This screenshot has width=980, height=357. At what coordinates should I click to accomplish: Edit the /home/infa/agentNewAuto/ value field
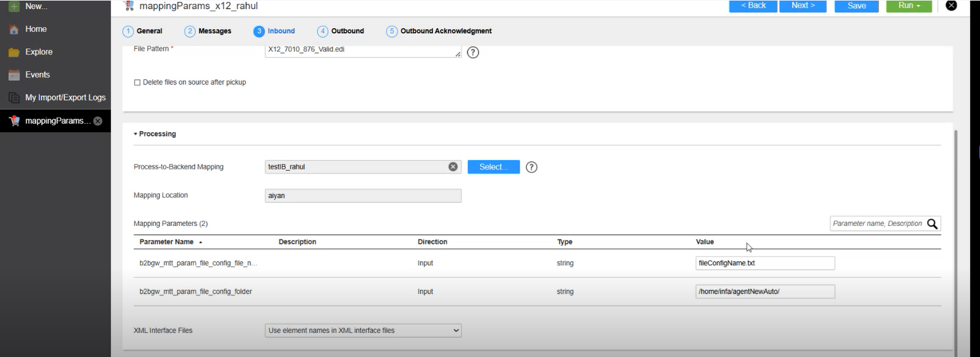765,292
